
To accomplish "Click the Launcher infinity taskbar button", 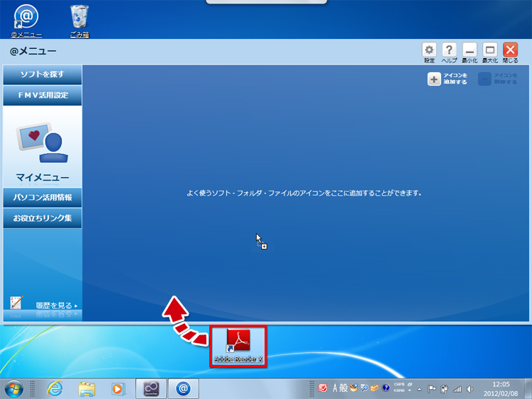I will coord(151,388).
